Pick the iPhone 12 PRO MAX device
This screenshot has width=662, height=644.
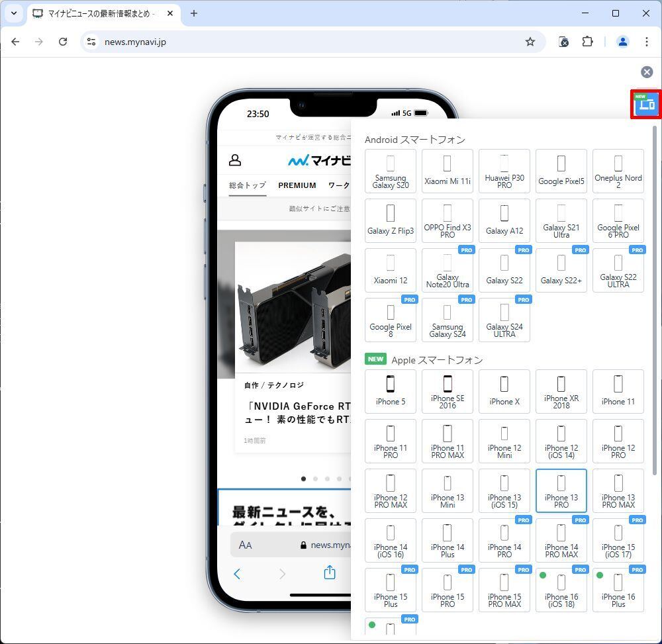coord(391,491)
